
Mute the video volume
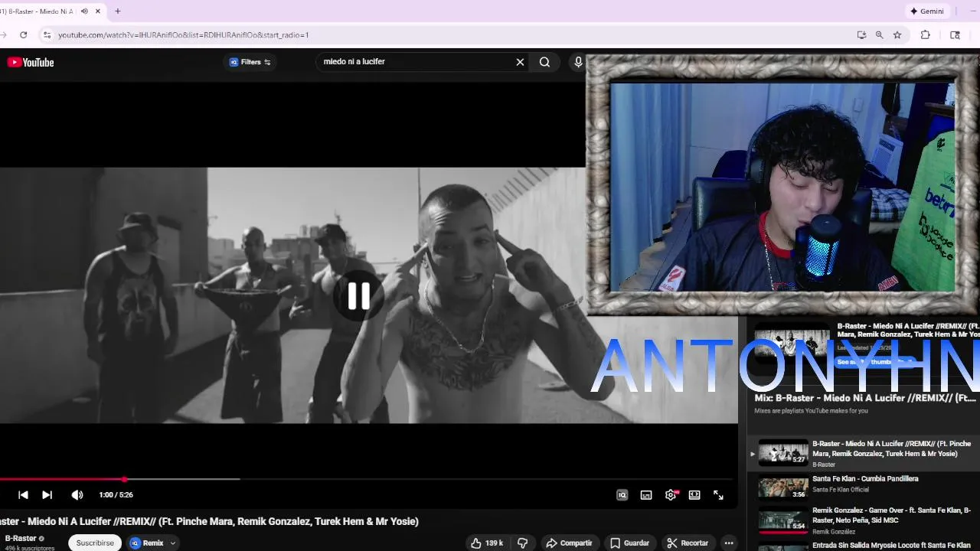pos(77,495)
